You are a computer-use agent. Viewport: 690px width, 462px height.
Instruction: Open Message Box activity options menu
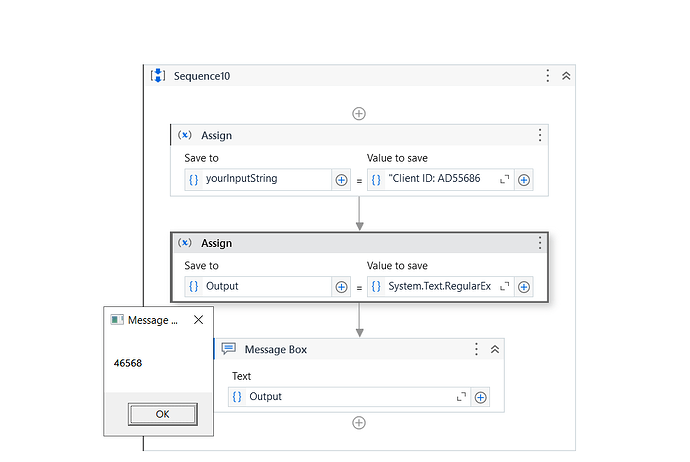click(476, 349)
